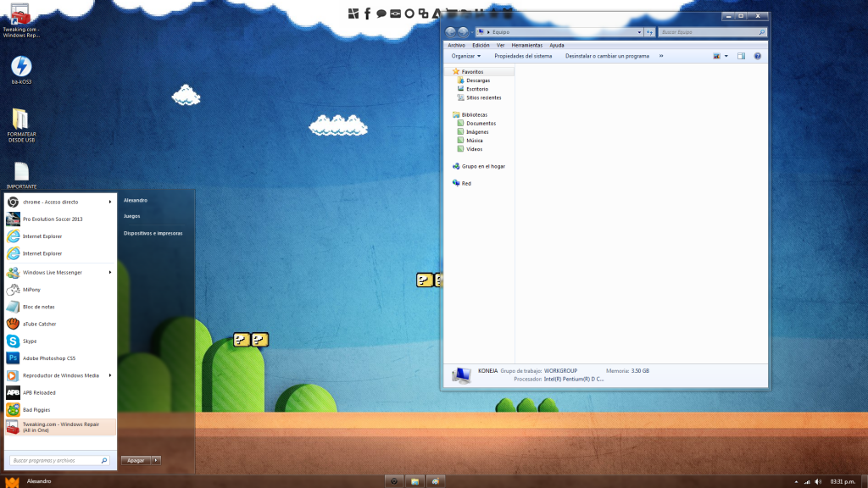
Task: Click the Windows logo icon in the top dock
Action: point(353,14)
